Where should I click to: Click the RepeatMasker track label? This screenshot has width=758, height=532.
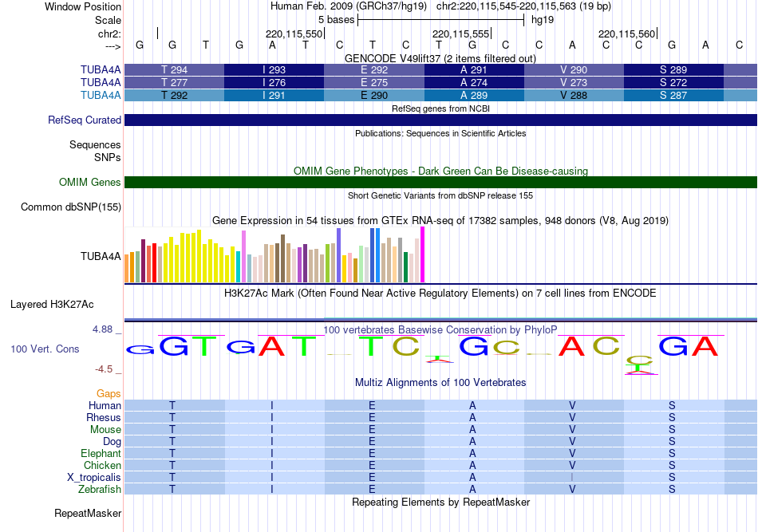point(88,513)
